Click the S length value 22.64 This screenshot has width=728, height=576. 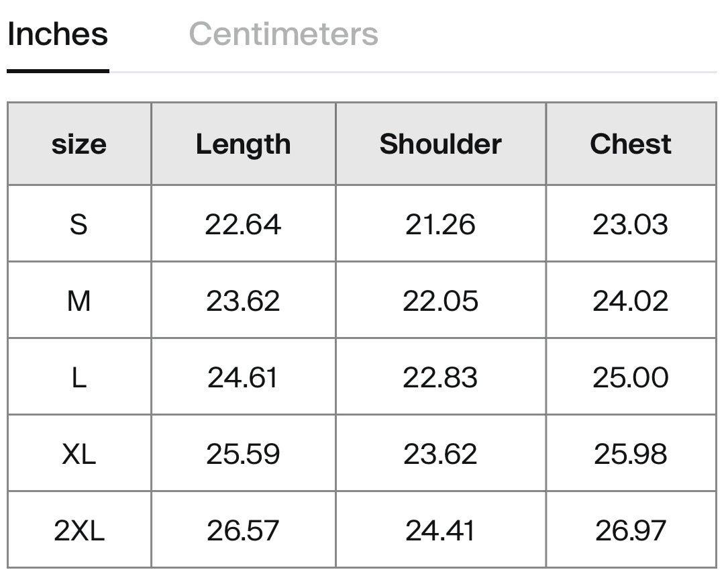click(243, 224)
